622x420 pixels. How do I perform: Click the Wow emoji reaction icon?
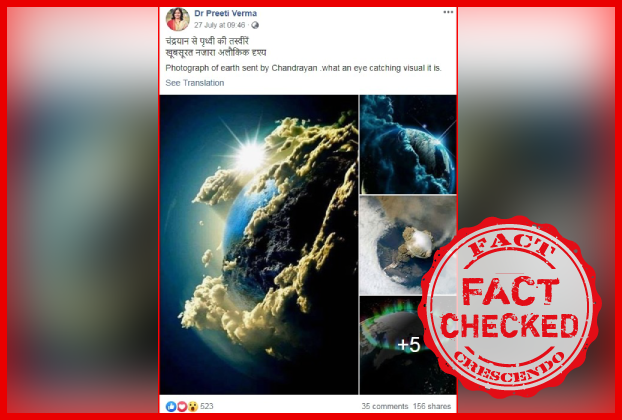point(193,406)
